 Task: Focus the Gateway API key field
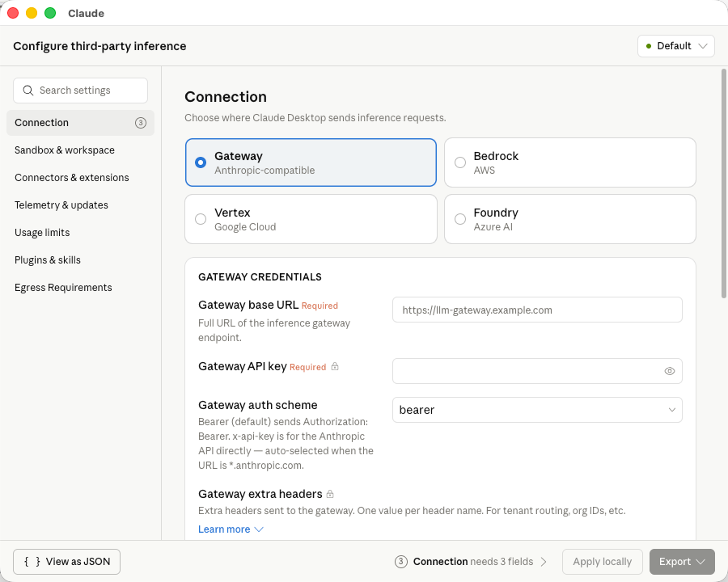coord(537,371)
